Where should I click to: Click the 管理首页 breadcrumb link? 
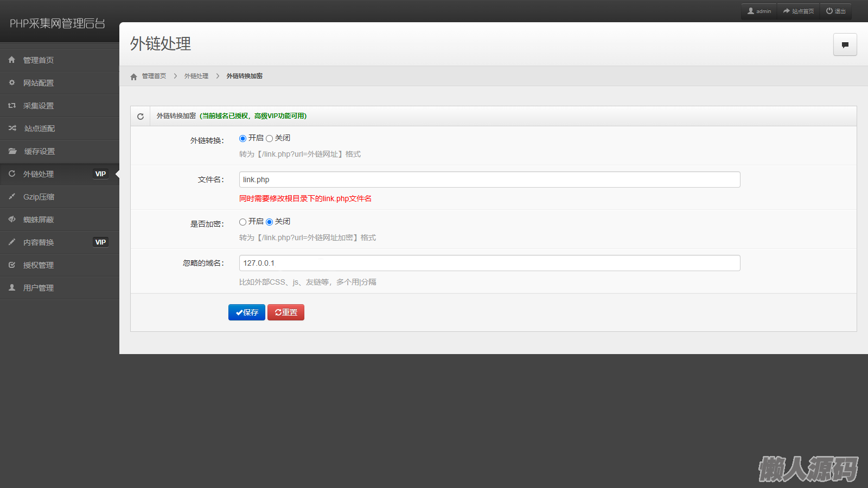click(154, 76)
